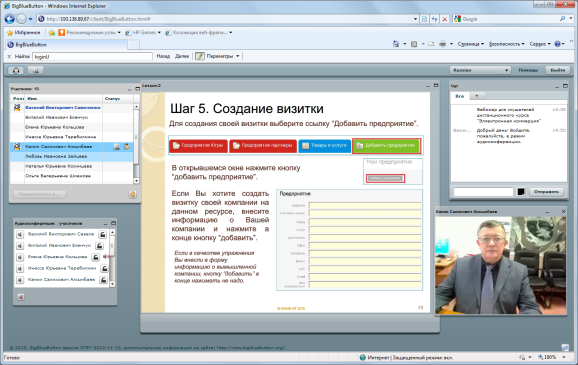This screenshot has width=578, height=365.
Task: Click the chat message input field
Action: (483, 192)
